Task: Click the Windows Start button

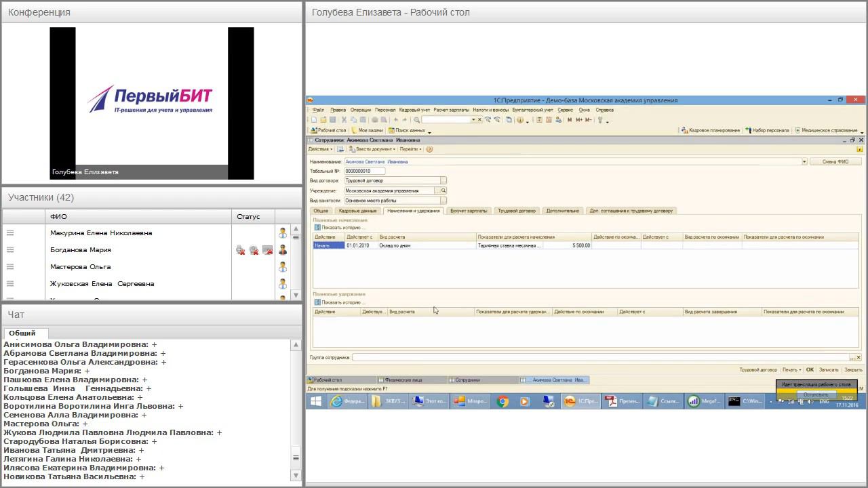Action: [x=315, y=401]
